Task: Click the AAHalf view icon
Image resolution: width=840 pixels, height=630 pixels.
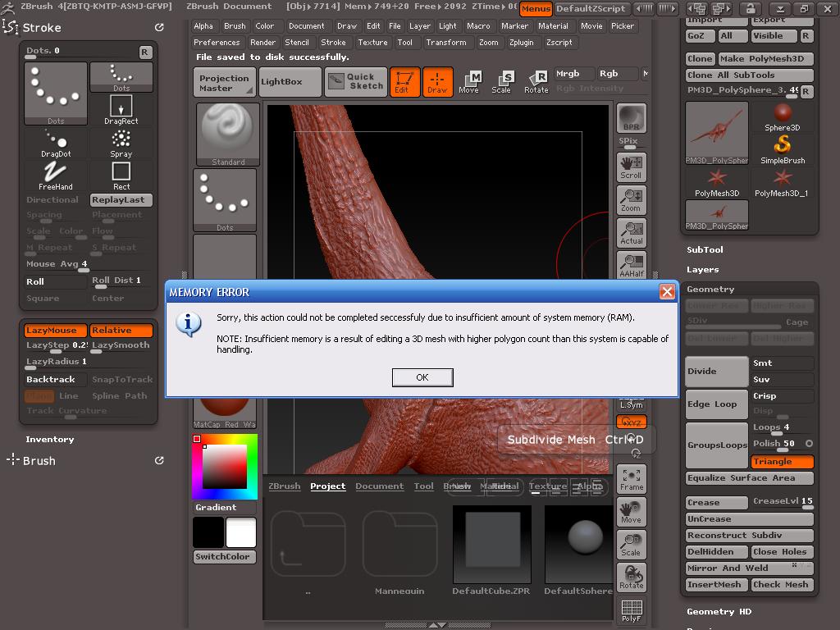Action: pyautogui.click(x=632, y=265)
